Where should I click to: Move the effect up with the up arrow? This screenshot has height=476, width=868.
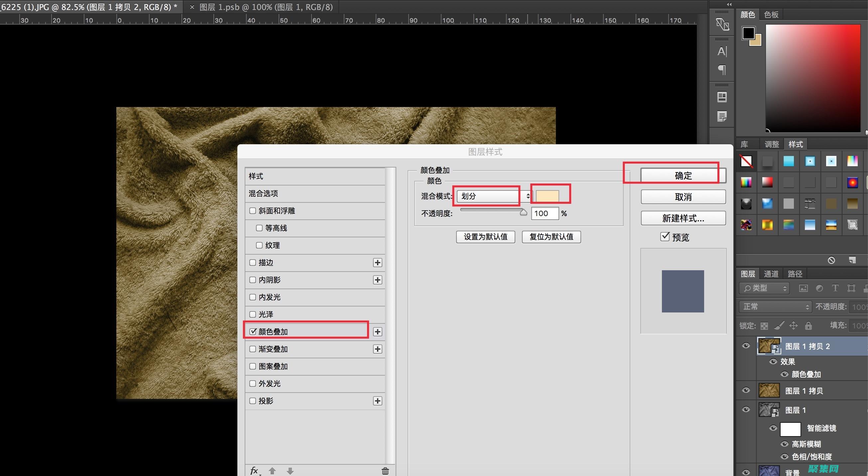click(272, 471)
